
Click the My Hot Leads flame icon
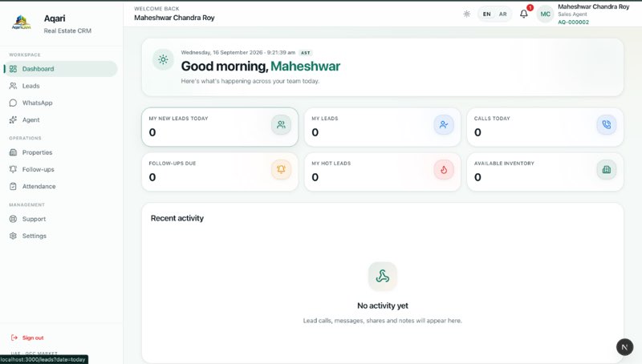[x=444, y=170]
